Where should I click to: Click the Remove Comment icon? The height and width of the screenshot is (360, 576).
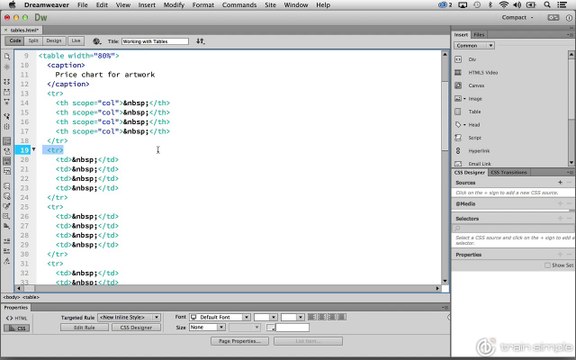pos(7,196)
